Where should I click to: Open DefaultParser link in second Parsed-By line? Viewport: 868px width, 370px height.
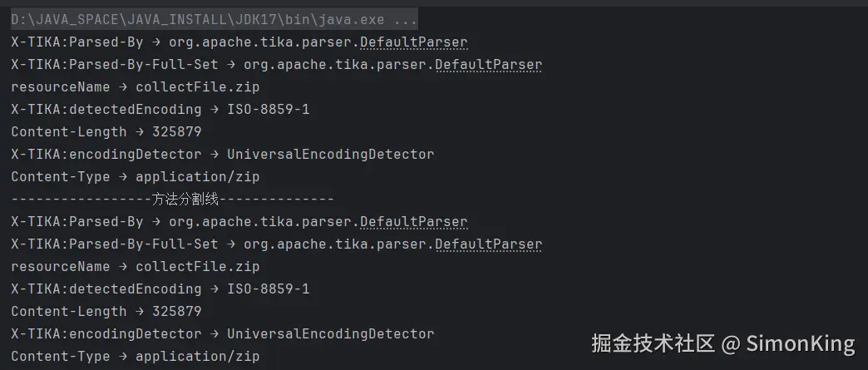coord(413,221)
